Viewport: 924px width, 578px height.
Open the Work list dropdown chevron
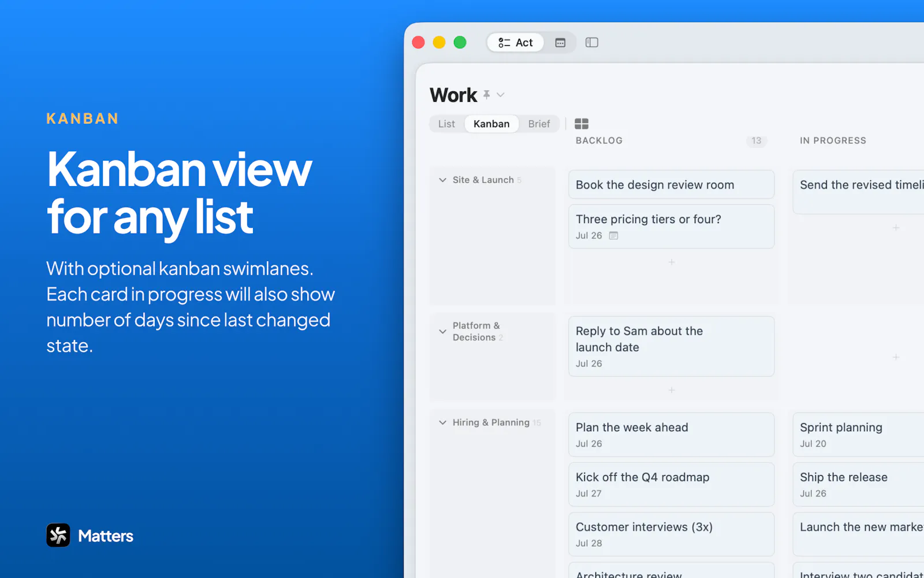(x=501, y=95)
